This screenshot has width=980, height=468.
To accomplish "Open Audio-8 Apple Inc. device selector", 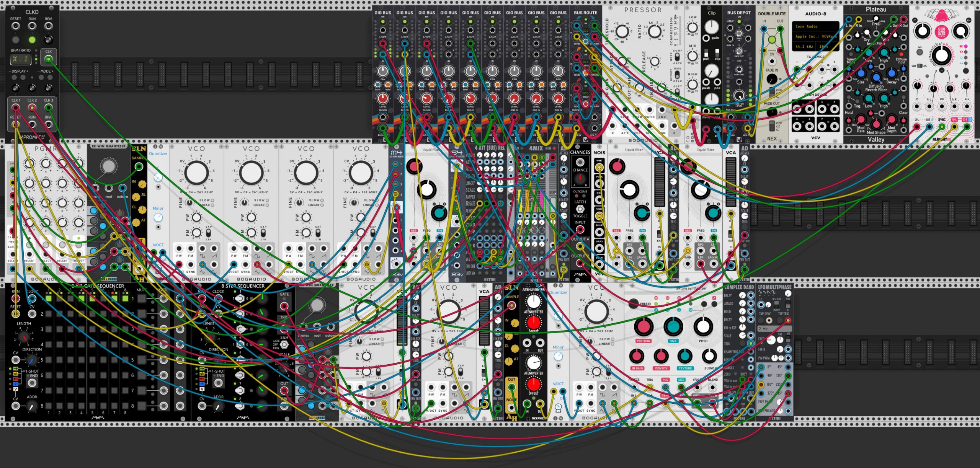I will (x=815, y=36).
